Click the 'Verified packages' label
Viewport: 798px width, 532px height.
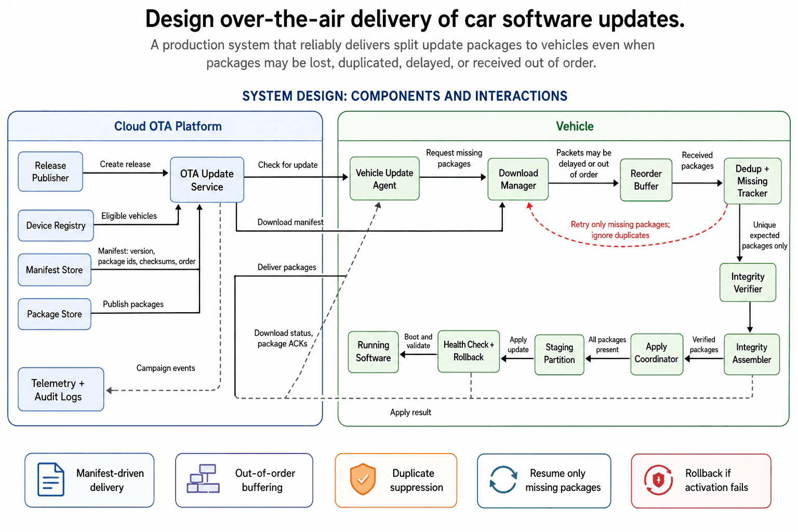pos(703,344)
